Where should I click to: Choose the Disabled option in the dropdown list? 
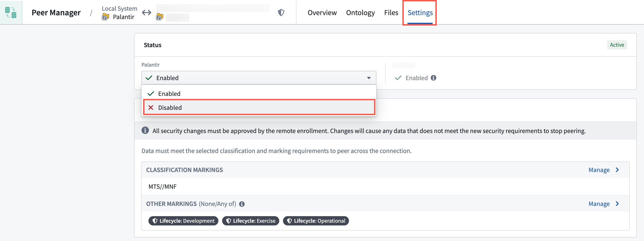point(259,108)
